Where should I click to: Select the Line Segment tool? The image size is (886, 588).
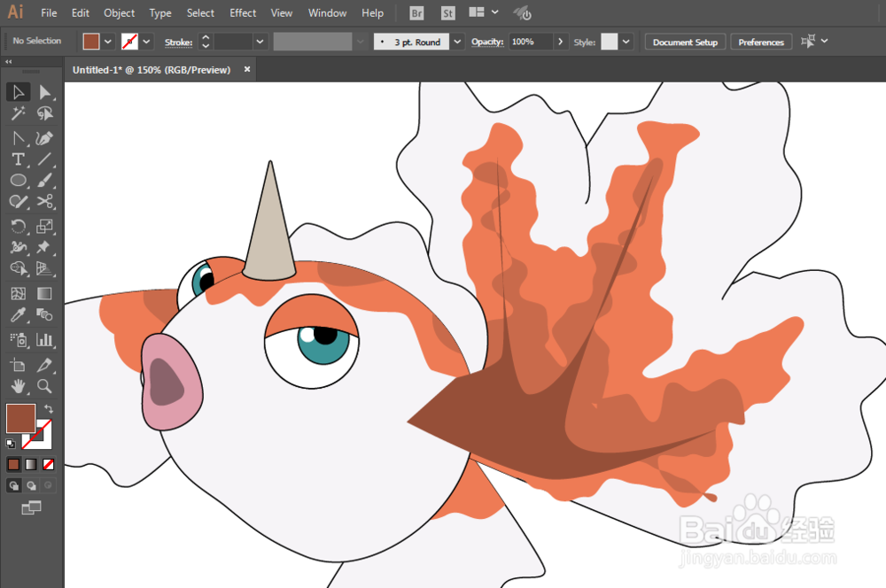point(44,159)
